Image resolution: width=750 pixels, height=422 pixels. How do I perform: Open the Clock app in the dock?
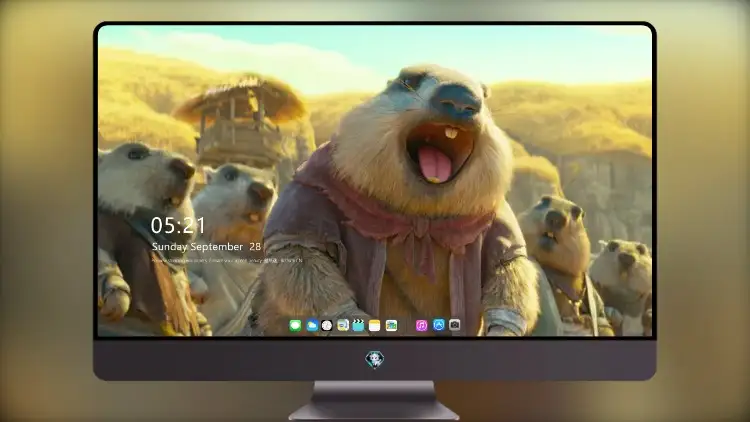(x=327, y=326)
